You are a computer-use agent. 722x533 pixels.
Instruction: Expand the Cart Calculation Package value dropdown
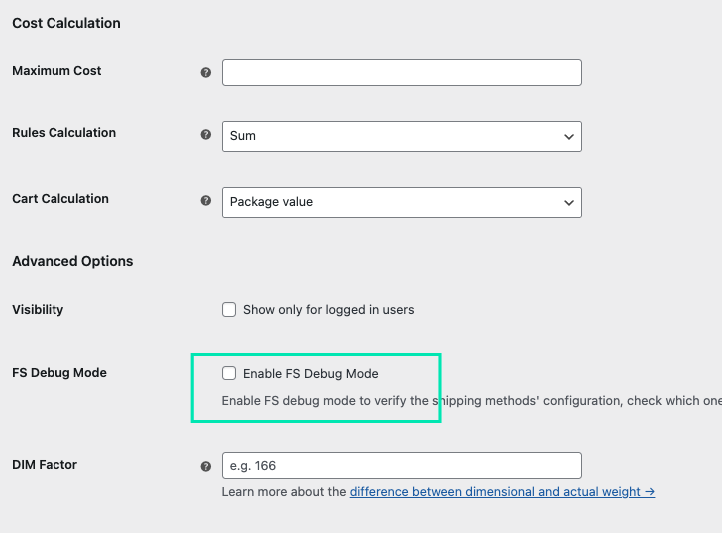coord(401,202)
